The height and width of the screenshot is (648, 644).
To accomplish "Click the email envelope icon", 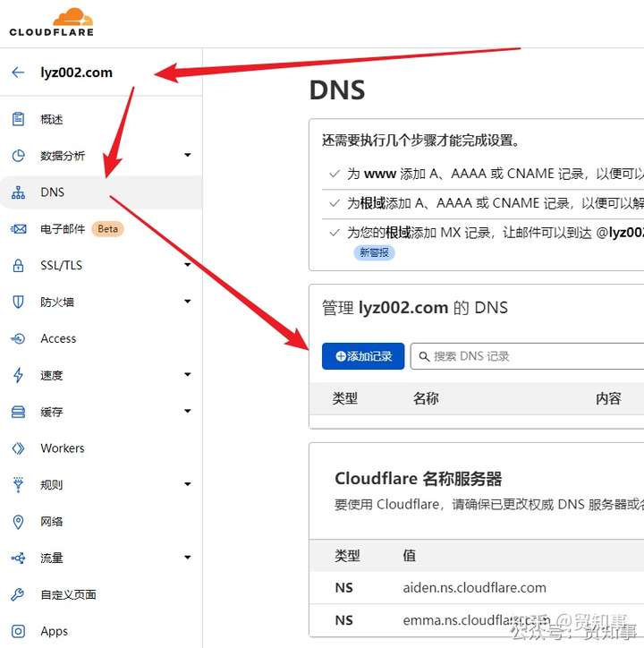I will click(x=18, y=228).
